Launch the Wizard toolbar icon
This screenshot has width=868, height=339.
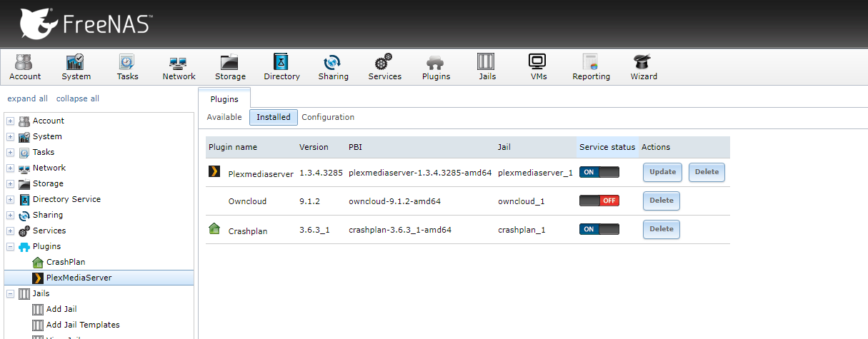643,68
